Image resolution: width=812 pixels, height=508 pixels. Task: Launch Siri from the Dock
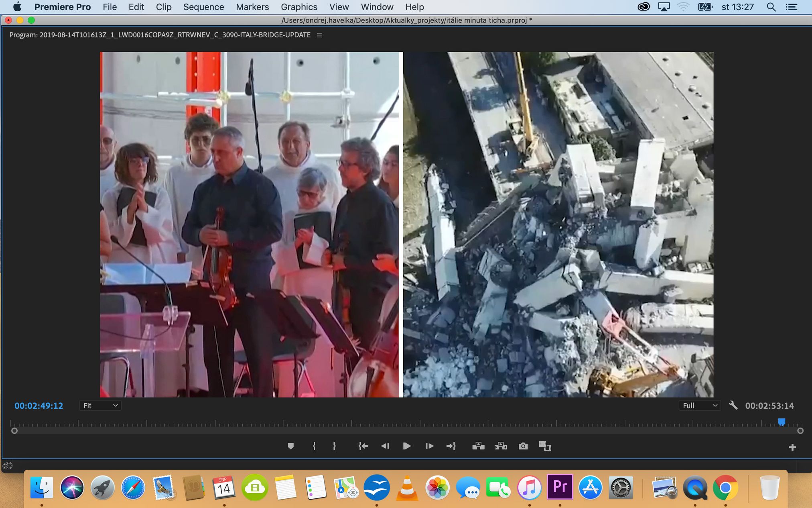[72, 488]
